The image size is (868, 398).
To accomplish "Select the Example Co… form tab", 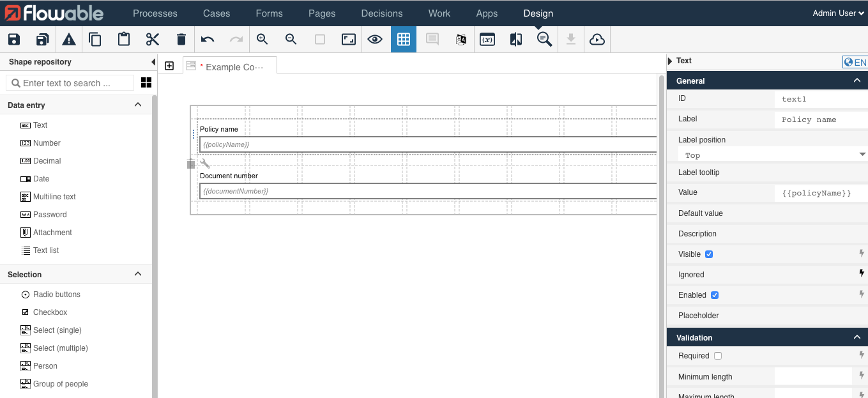I will click(234, 66).
